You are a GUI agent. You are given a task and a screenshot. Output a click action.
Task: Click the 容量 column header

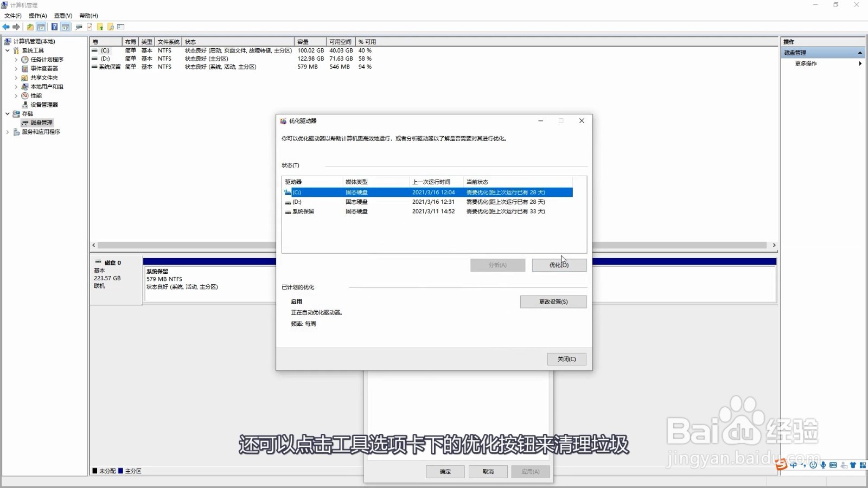311,42
